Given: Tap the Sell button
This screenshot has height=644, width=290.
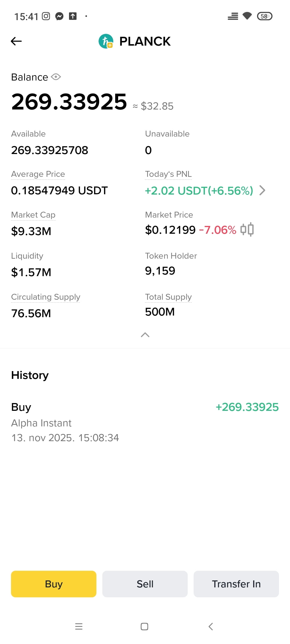Looking at the screenshot, I should (145, 584).
